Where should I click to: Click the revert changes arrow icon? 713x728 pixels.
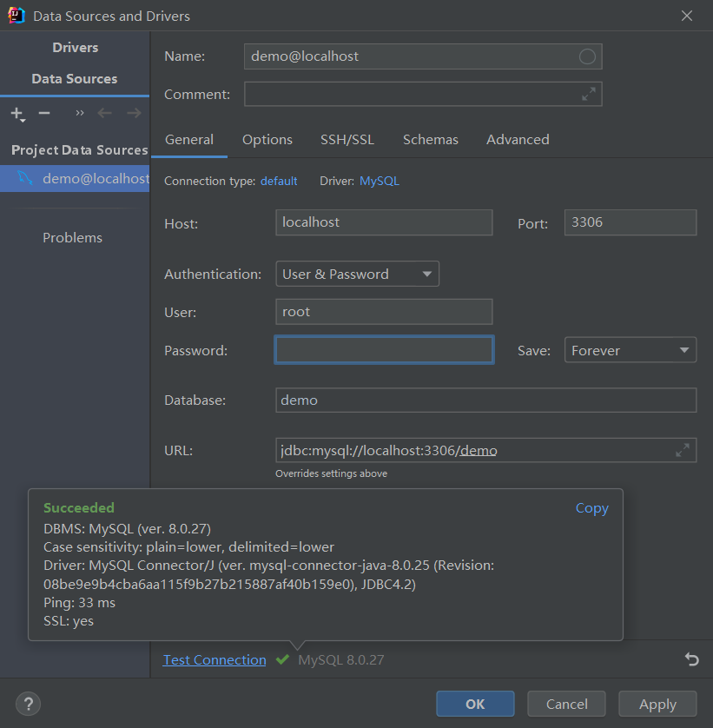point(691,659)
